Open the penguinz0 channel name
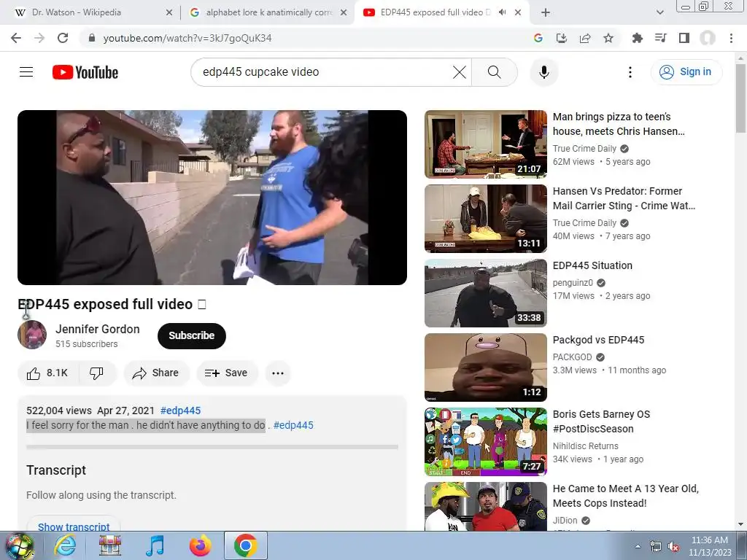Viewport: 747px width, 560px height. [573, 283]
